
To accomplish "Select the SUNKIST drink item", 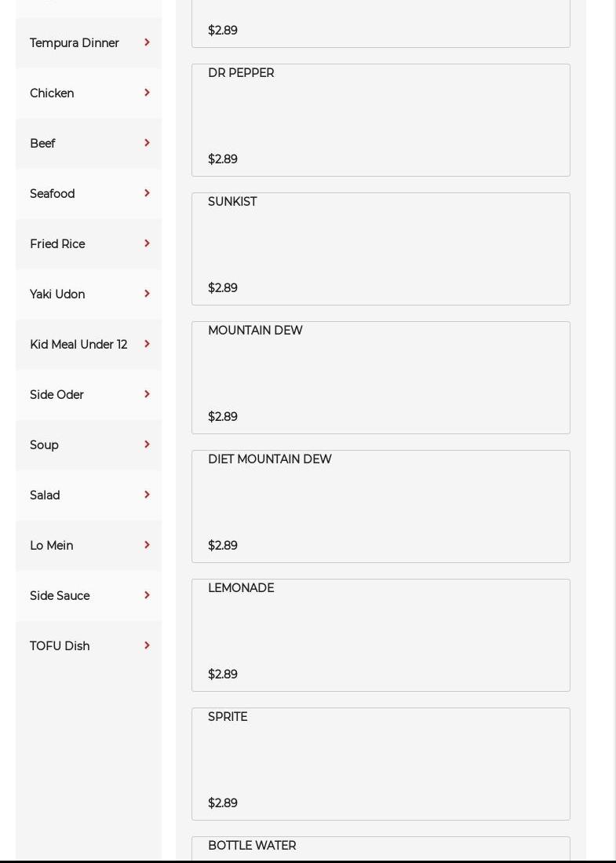I will (381, 249).
